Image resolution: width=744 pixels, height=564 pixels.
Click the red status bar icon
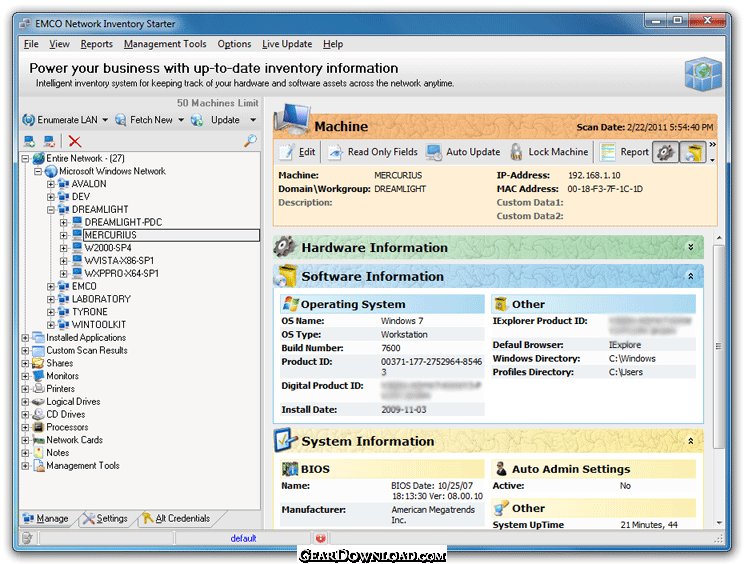click(321, 538)
